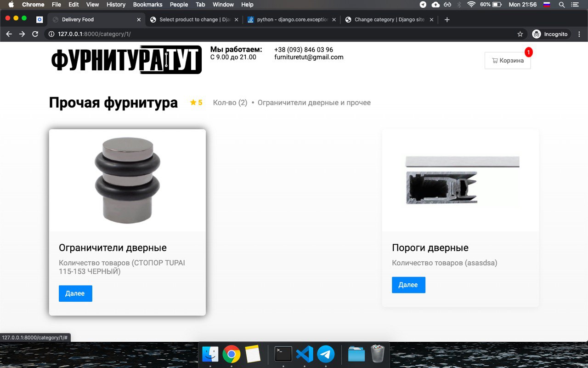Switch input source via Russian flag

coord(547,5)
